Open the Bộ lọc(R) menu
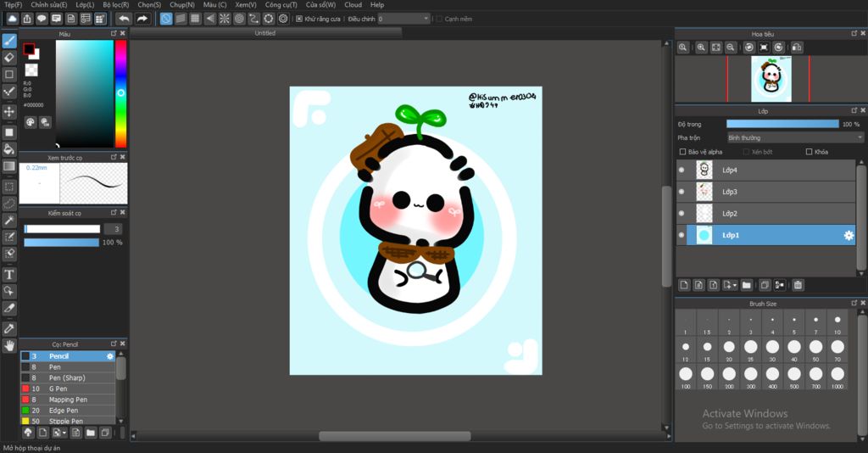Viewport: 868px width, 453px height. coord(115,4)
